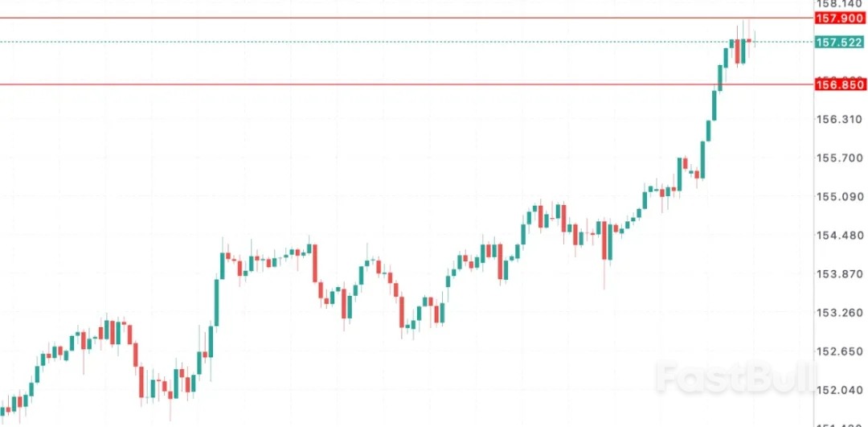Click the green dotted current price line

point(402,42)
